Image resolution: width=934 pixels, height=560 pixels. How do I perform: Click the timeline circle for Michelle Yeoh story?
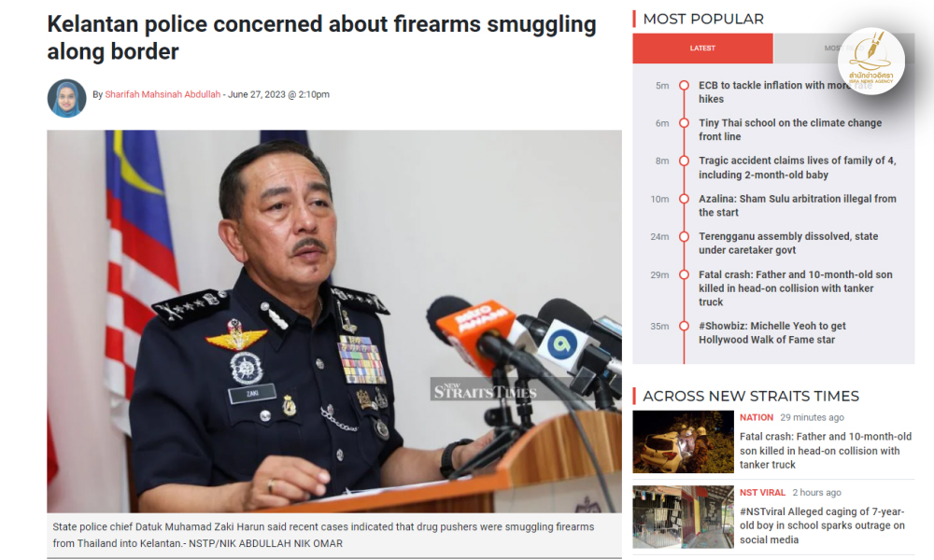(684, 326)
